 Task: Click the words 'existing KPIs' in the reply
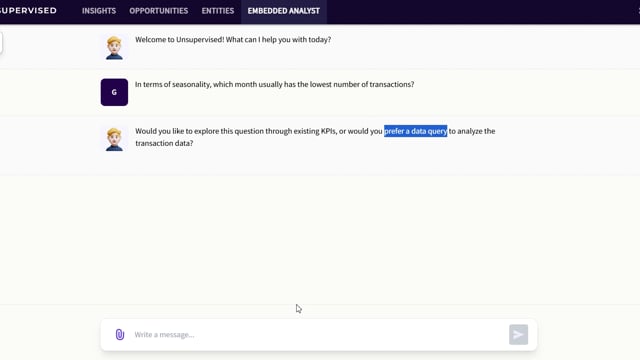(x=315, y=131)
